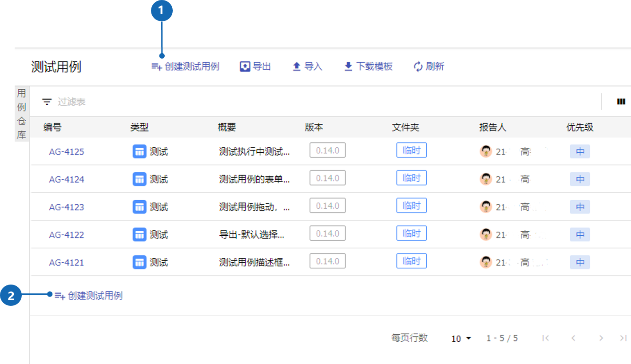Open the AG-4121 test case link

67,262
